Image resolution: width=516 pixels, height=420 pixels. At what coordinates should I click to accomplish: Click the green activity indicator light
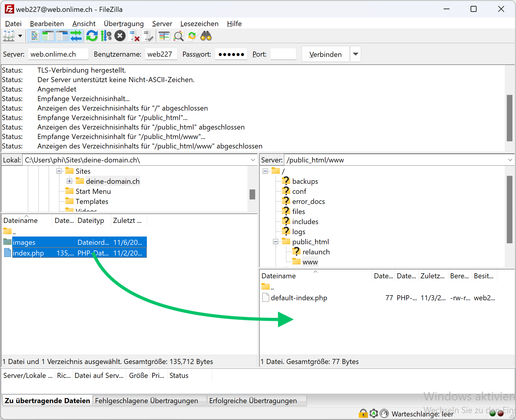coord(493,413)
